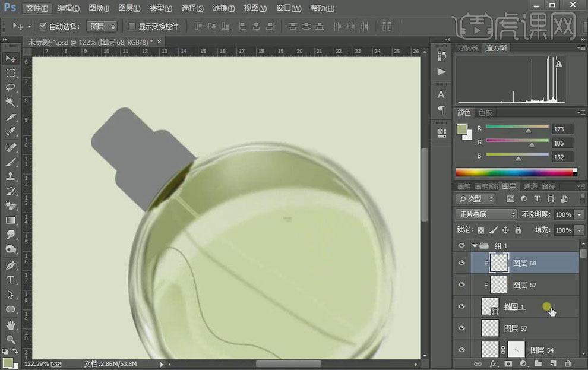This screenshot has height=370, width=588.
Task: Uncheck the 自动选择 checkbox
Action: click(x=43, y=27)
